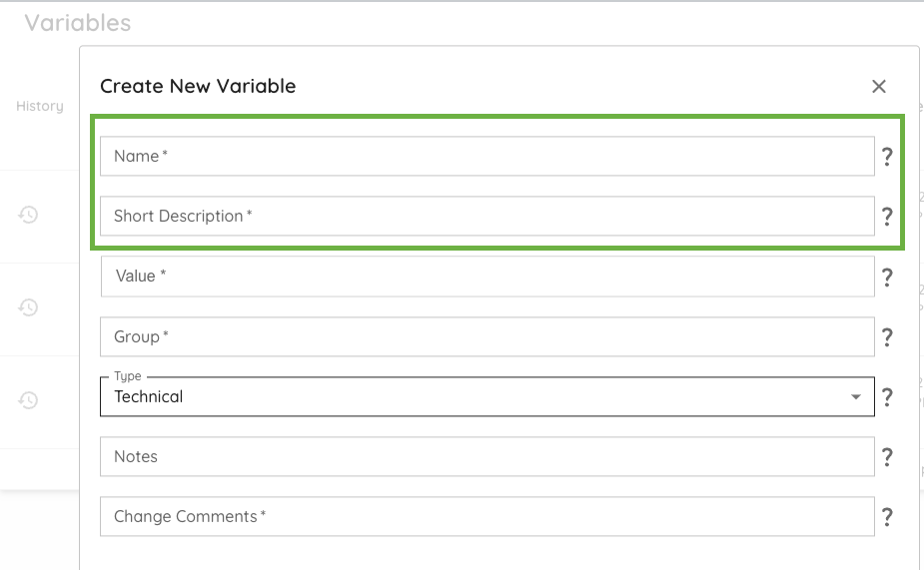
Task: Show help for Change Comments field
Action: pos(887,517)
